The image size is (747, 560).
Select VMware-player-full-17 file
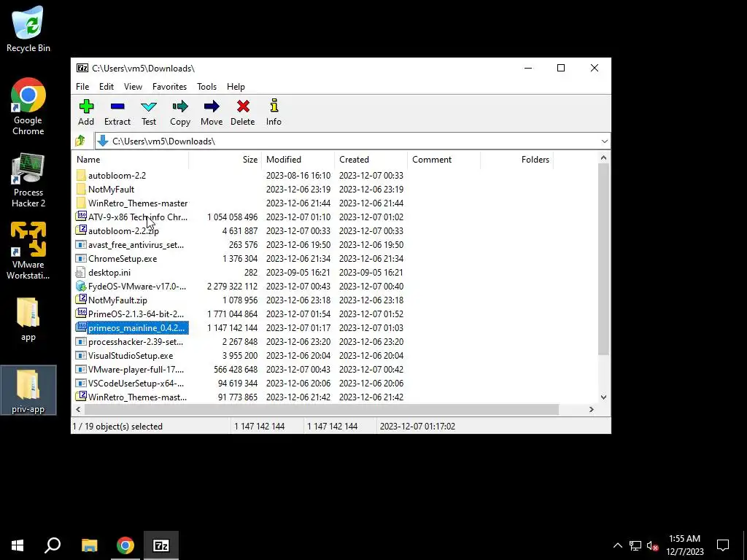point(136,370)
